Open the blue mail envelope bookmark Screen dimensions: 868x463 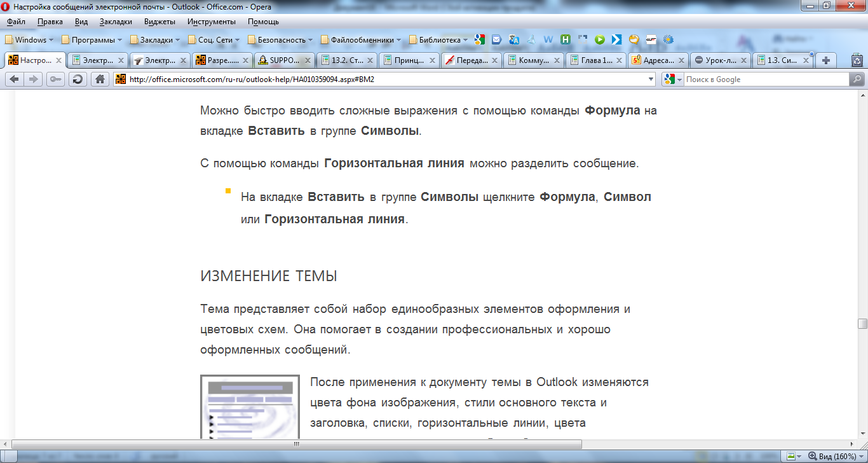pos(497,39)
